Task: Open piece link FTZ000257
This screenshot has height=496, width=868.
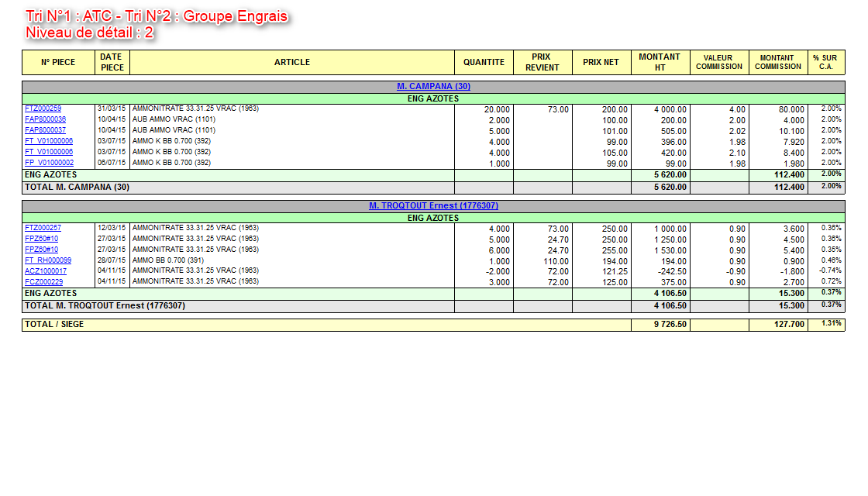Action: pos(43,229)
